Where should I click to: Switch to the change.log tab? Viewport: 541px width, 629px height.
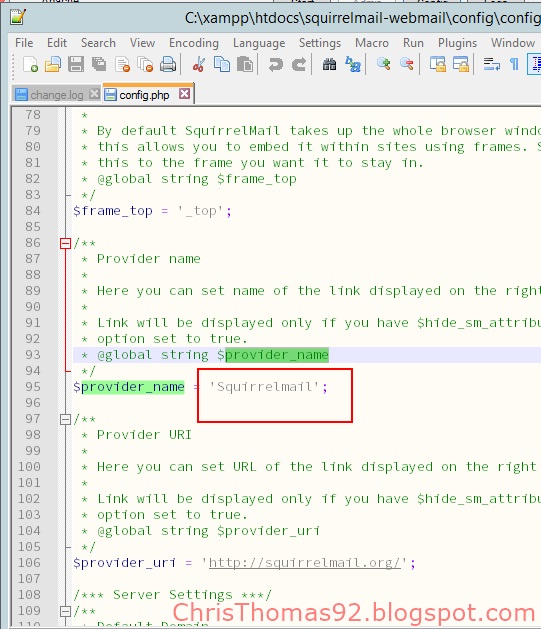[57, 95]
